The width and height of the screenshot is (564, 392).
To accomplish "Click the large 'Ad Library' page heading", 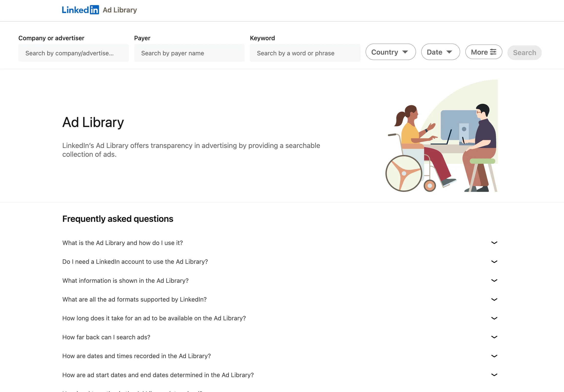I will 93,122.
